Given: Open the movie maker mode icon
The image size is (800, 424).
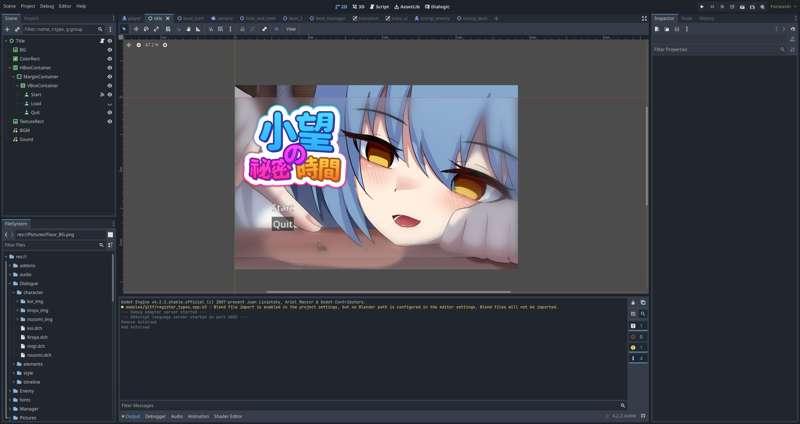Looking at the screenshot, I should pyautogui.click(x=762, y=7).
